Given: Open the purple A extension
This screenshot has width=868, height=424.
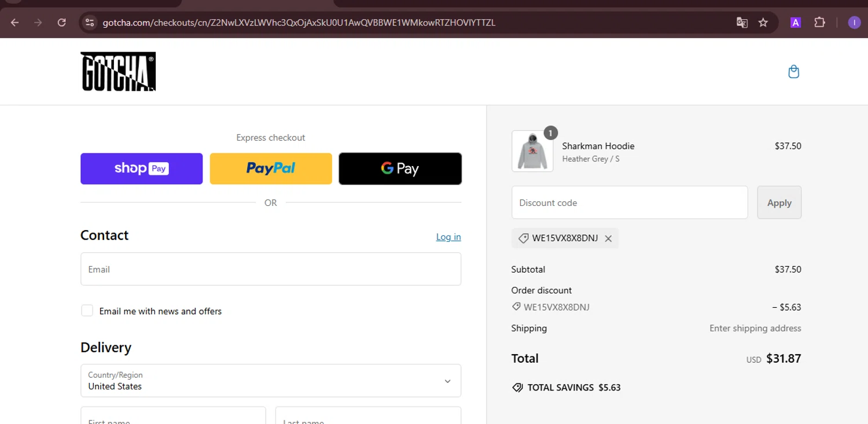Looking at the screenshot, I should pos(796,23).
